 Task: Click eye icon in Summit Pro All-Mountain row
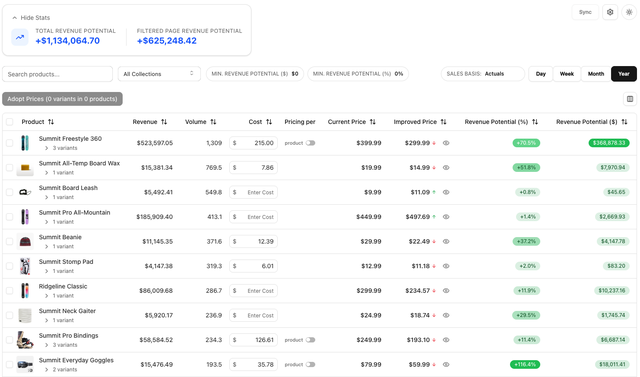point(446,217)
